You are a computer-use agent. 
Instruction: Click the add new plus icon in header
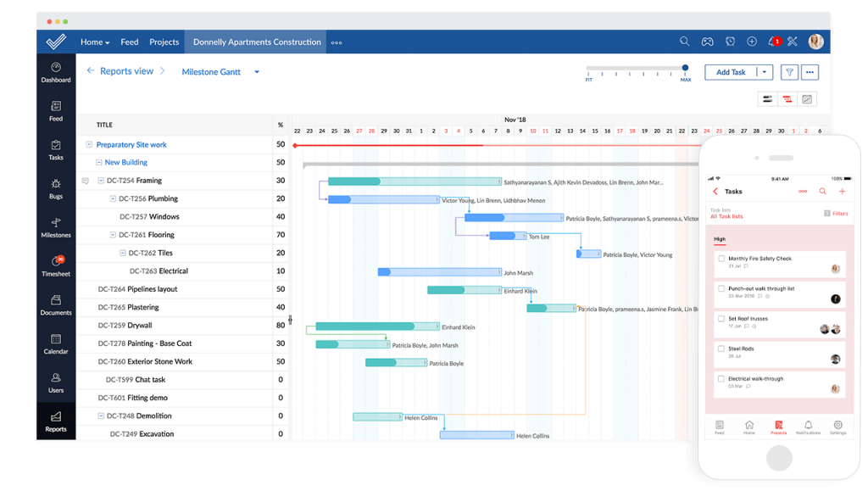tap(751, 41)
